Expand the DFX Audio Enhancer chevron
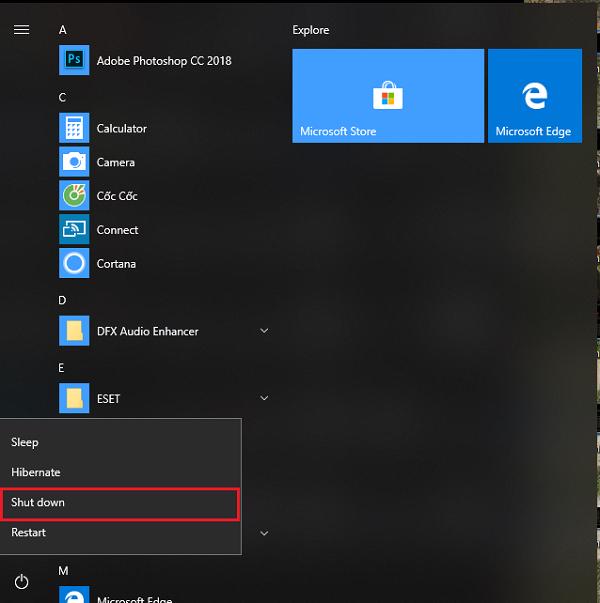This screenshot has height=603, width=600. (x=264, y=331)
